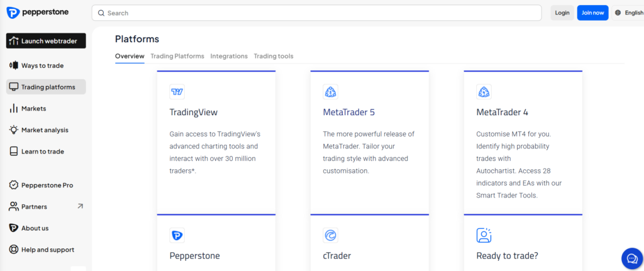The width and height of the screenshot is (644, 271).
Task: Open the Trading tools tab
Action: click(x=274, y=56)
